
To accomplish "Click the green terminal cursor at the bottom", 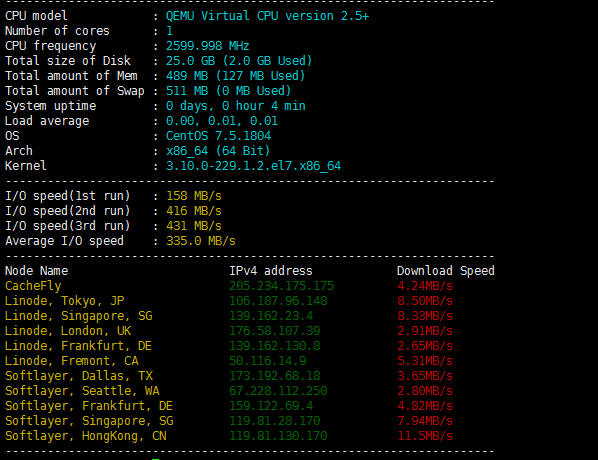I will [x=155, y=459].
